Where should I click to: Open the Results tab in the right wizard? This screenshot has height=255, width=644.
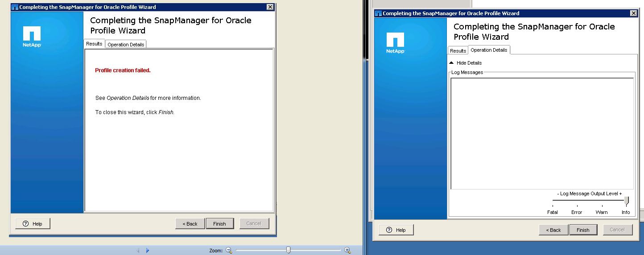pyautogui.click(x=458, y=51)
